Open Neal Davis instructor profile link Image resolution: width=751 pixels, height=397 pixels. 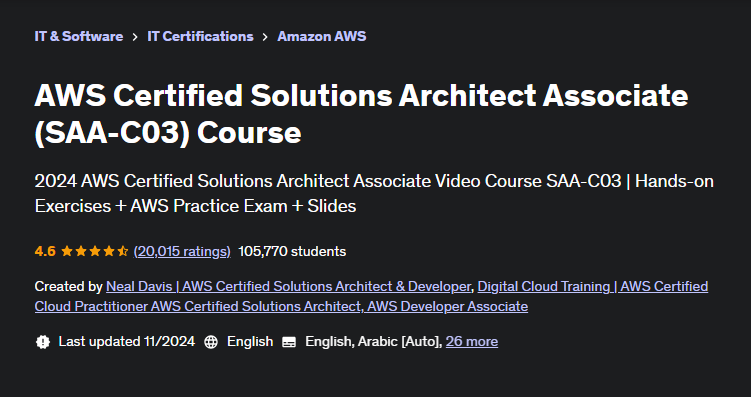click(x=288, y=286)
